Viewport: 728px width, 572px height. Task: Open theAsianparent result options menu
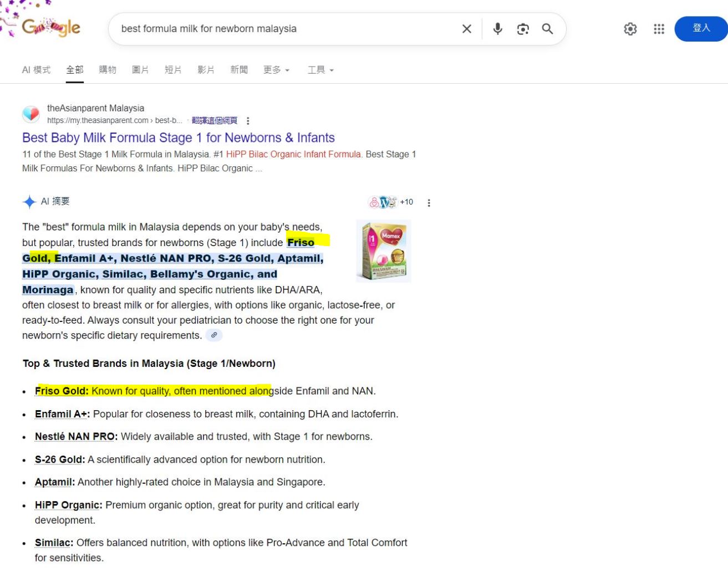pyautogui.click(x=248, y=121)
